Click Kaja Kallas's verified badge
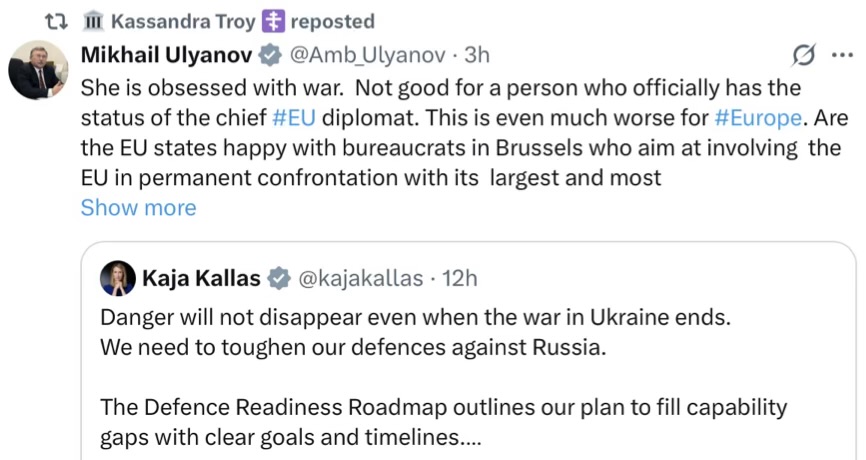The height and width of the screenshot is (460, 866). 280,277
